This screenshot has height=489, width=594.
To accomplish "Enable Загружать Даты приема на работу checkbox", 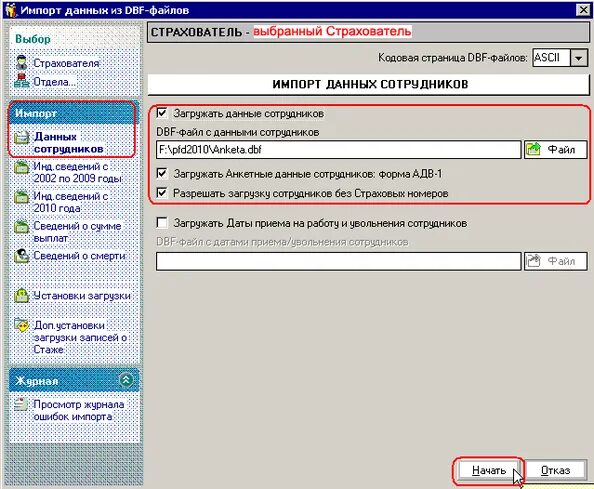I will tap(162, 223).
